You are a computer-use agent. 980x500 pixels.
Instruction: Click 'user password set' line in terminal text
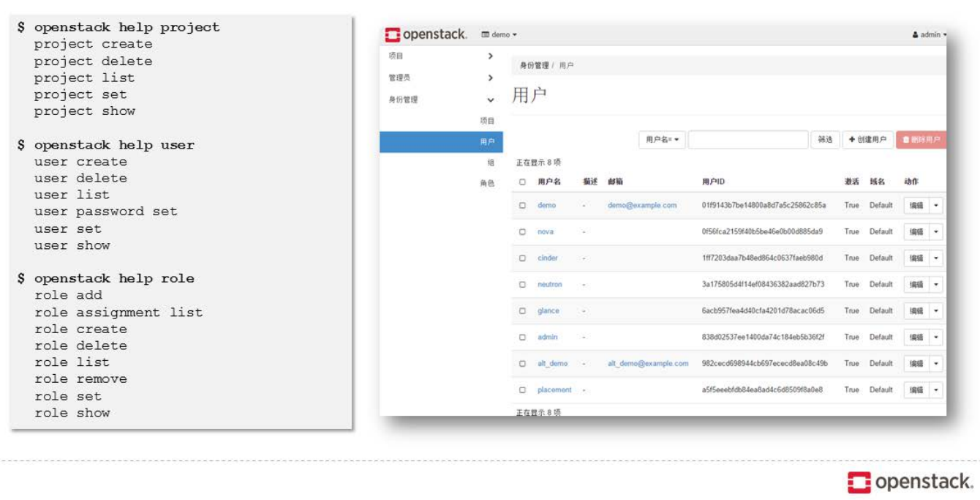(105, 212)
